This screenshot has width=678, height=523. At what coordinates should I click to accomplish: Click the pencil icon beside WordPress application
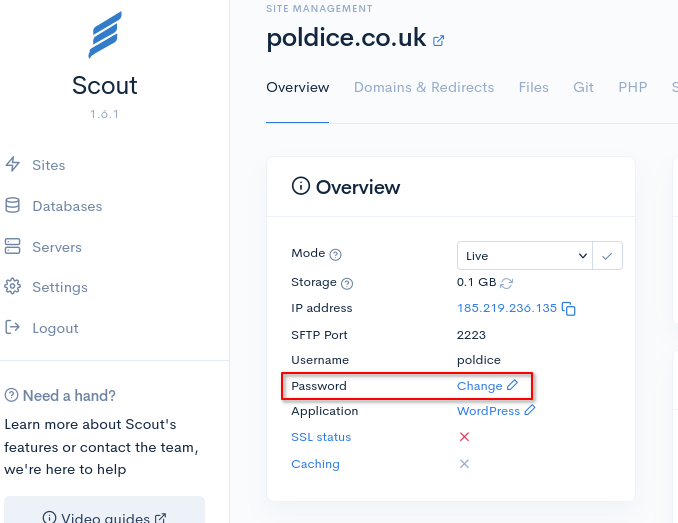(530, 411)
